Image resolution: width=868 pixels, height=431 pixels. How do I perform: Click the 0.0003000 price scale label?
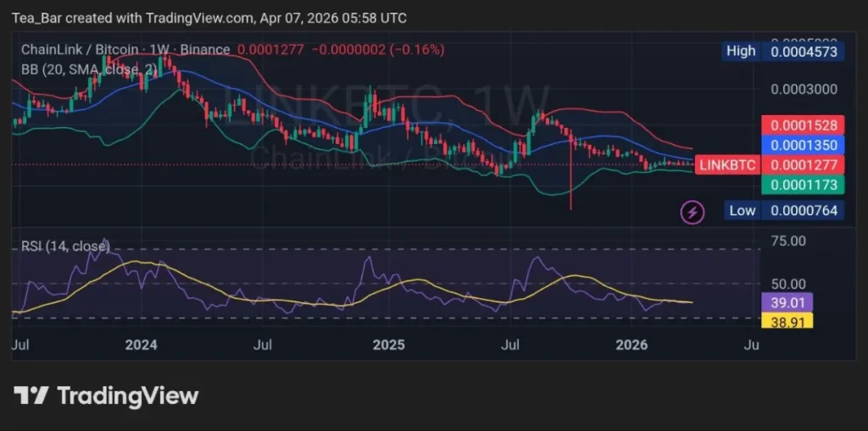tap(802, 89)
